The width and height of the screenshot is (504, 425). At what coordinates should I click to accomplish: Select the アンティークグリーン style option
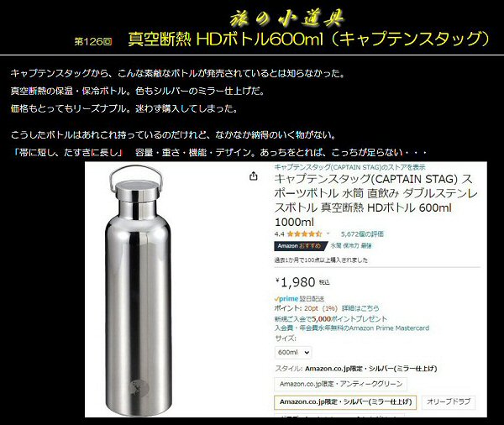click(x=341, y=384)
